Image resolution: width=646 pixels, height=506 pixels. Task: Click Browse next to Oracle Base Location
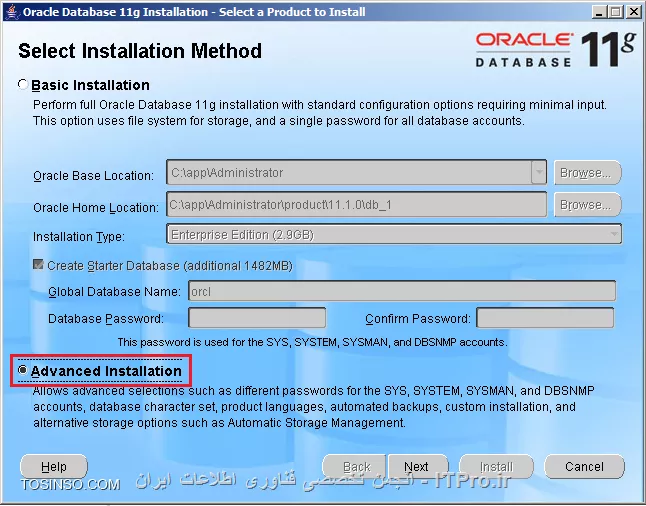587,172
